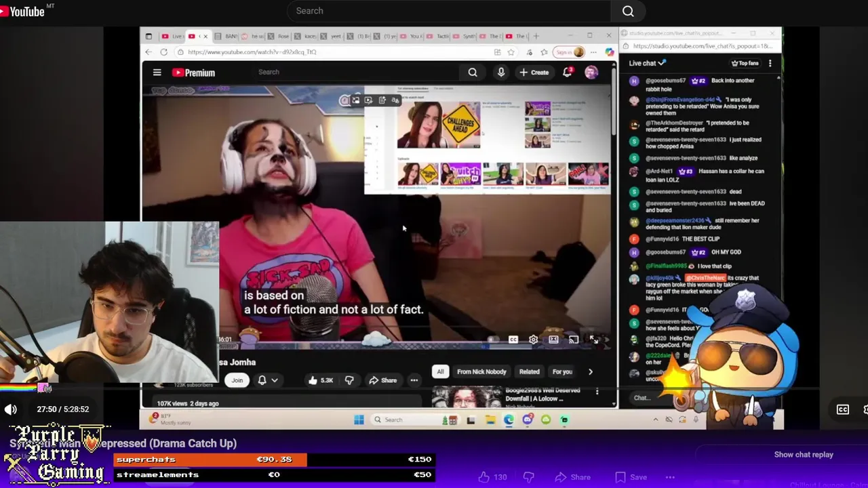This screenshot has height=488, width=868.
Task: Click inner YouTube search magnifier button
Action: pyautogui.click(x=473, y=73)
